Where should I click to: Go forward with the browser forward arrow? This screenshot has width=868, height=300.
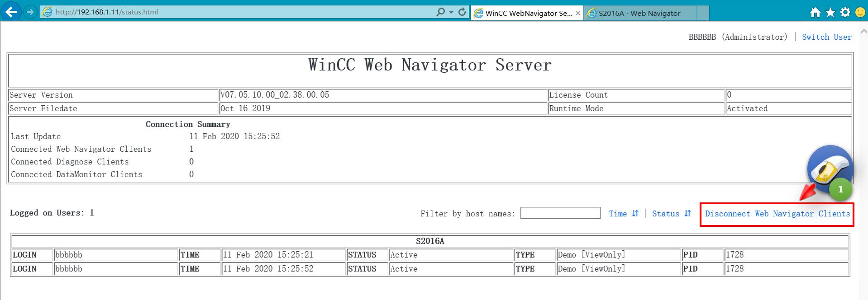tap(30, 12)
